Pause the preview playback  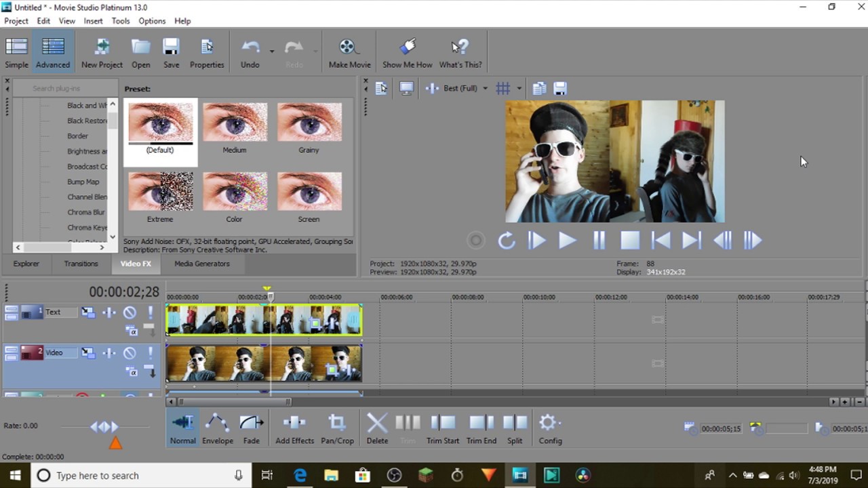[x=599, y=241]
